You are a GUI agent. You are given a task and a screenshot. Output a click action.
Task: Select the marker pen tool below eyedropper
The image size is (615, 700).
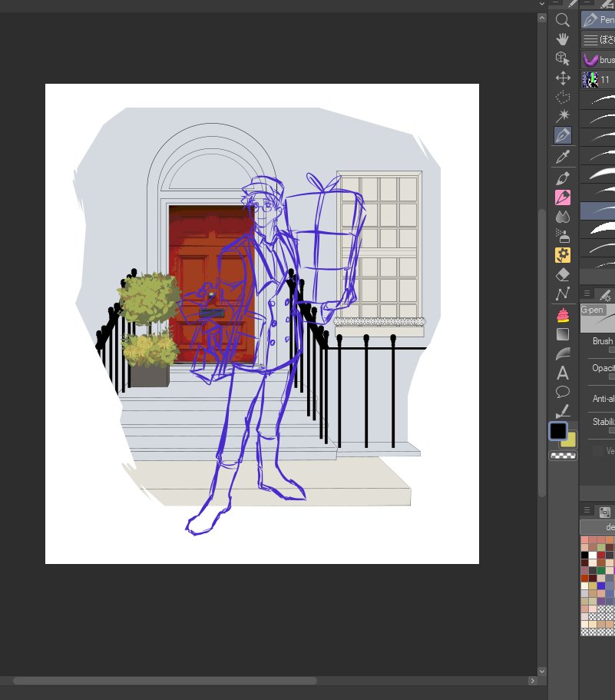[x=562, y=178]
